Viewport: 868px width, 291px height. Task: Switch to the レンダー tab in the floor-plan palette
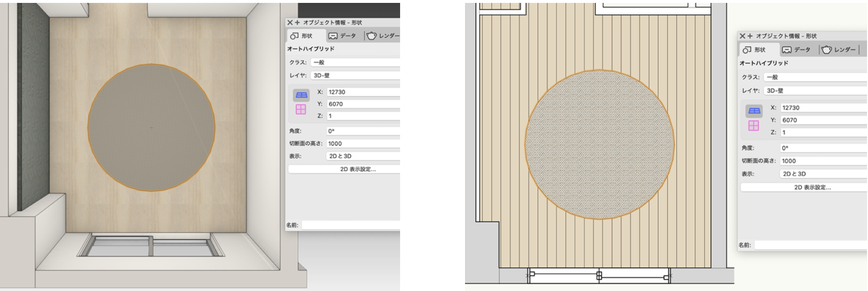[839, 49]
